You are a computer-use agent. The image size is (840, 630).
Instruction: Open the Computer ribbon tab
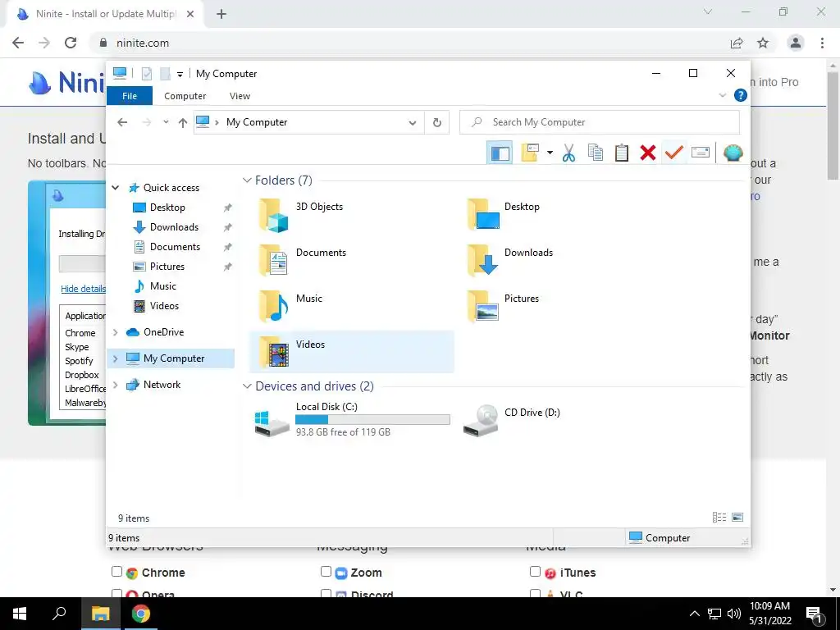point(185,96)
